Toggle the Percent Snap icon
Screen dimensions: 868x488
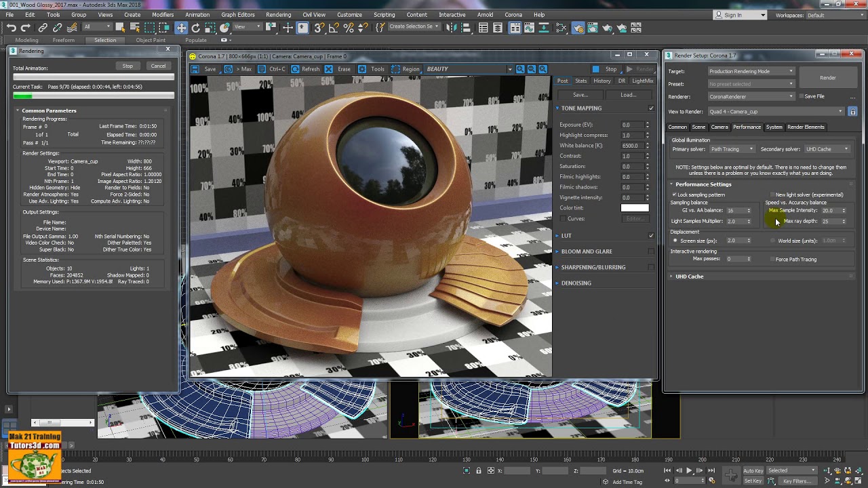click(349, 28)
